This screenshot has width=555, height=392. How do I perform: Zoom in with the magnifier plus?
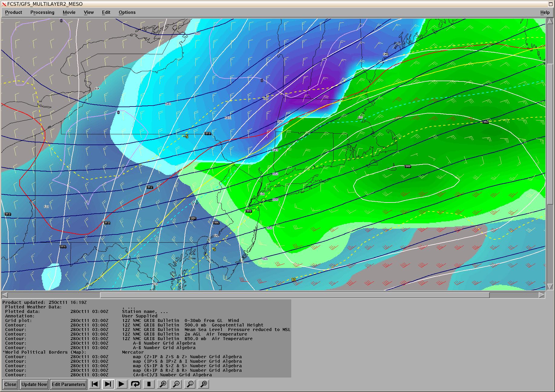coord(163,384)
